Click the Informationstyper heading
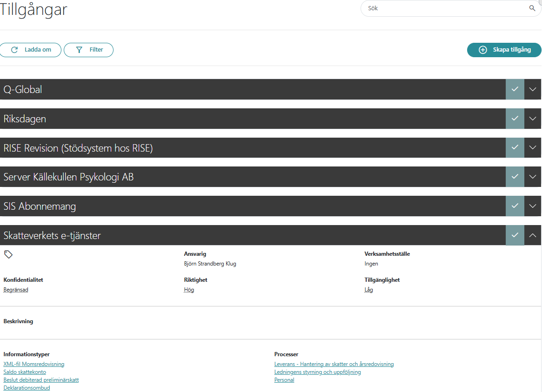Image resolution: width=542 pixels, height=392 pixels. click(x=27, y=354)
